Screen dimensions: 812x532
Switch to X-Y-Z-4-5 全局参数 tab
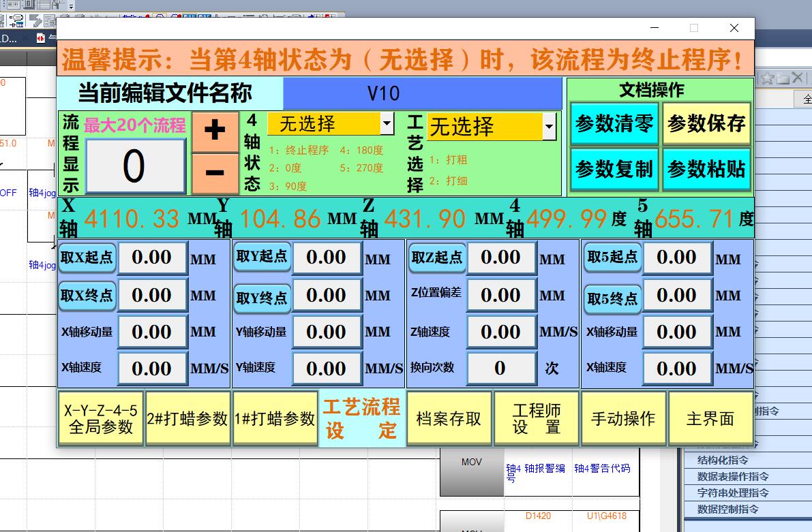tap(101, 418)
